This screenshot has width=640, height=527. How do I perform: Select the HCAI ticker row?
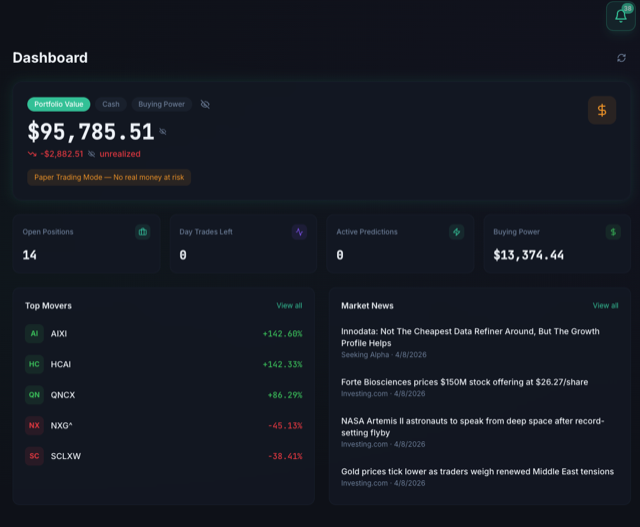164,364
